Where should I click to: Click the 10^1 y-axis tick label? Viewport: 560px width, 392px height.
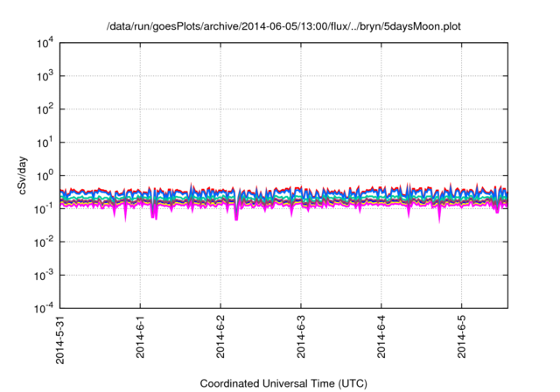tap(45, 143)
